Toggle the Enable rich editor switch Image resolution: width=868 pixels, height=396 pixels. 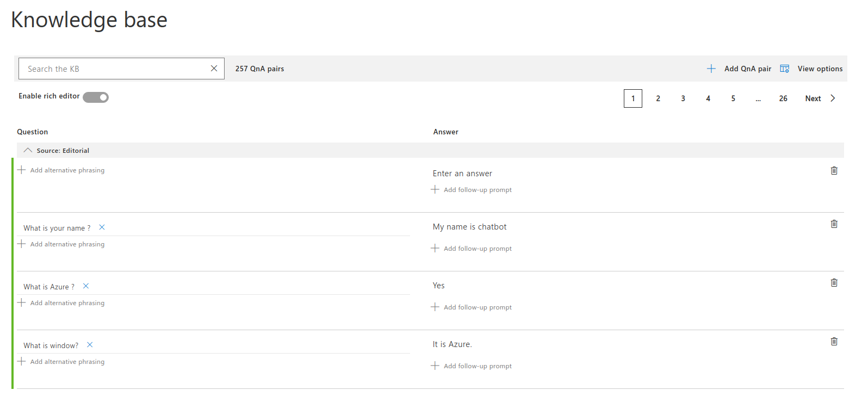pyautogui.click(x=96, y=97)
